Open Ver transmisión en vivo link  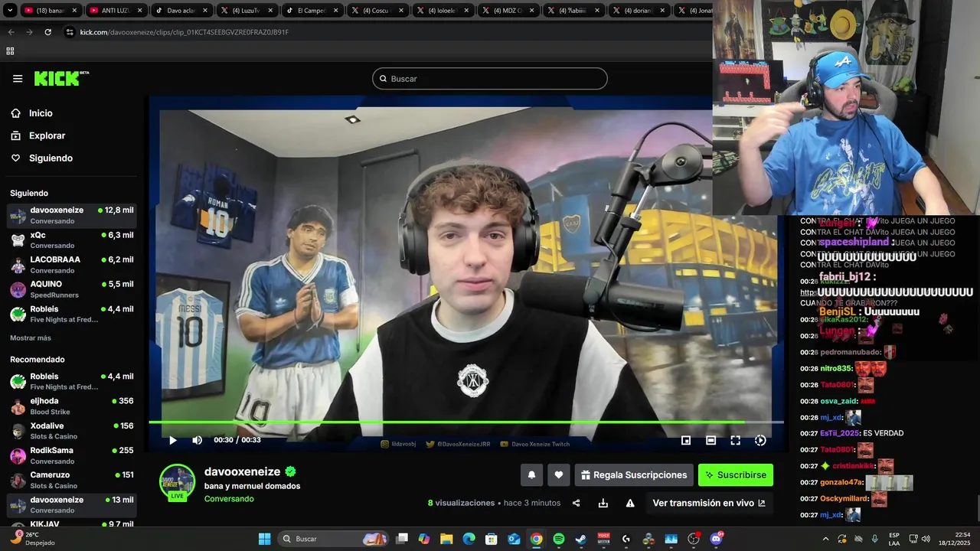tap(709, 503)
